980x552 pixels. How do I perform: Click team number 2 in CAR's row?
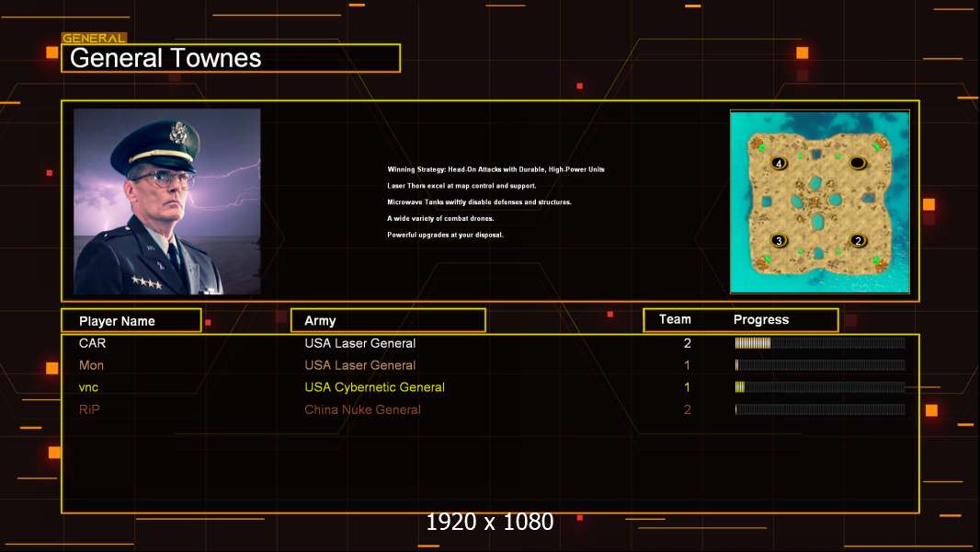[688, 343]
